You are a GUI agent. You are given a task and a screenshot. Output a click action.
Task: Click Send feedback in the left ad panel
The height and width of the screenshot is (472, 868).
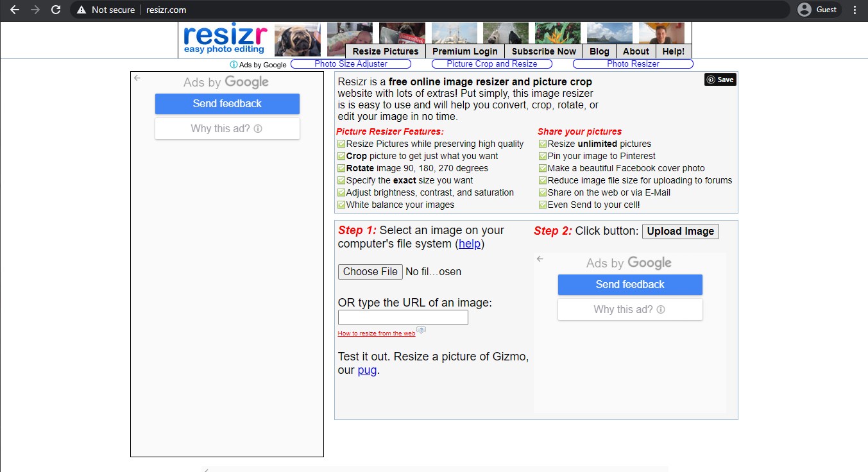[227, 104]
